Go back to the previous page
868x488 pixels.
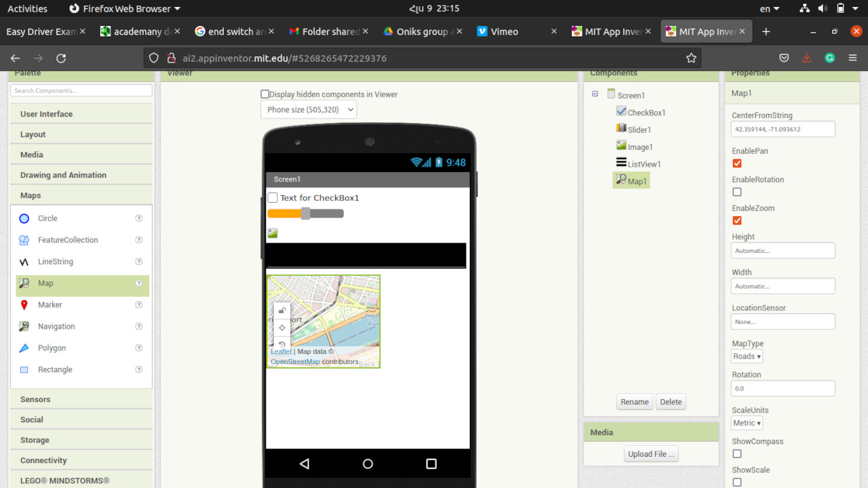click(x=16, y=58)
